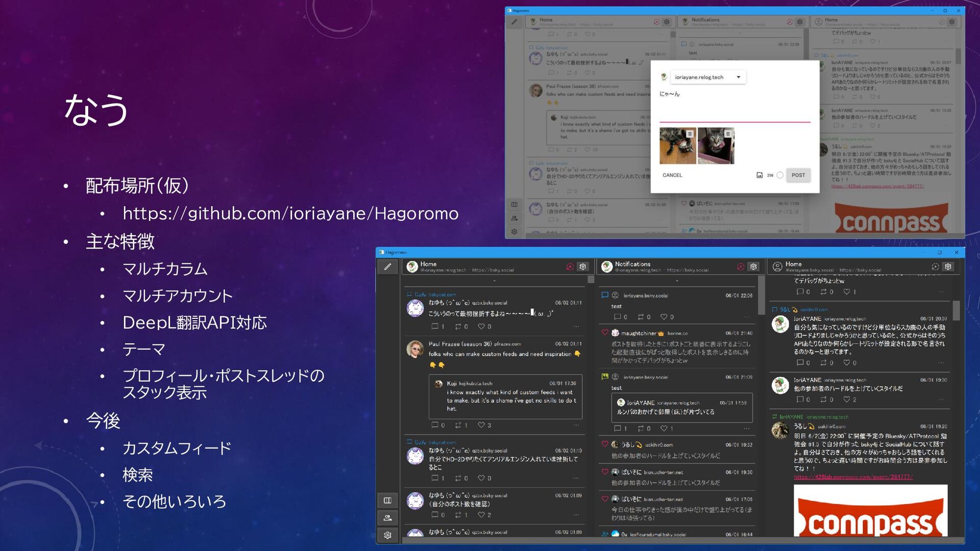
Task: Open the accounts icon in dark sidebar
Action: point(387,518)
